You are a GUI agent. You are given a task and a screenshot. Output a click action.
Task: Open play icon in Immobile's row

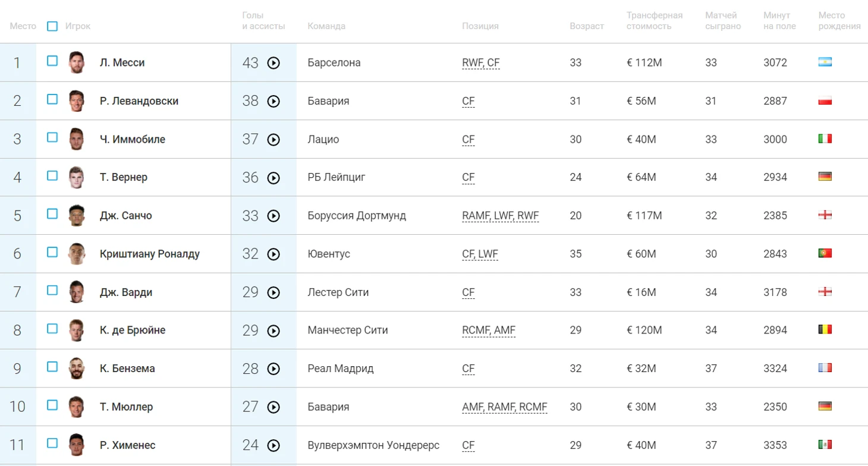273,140
